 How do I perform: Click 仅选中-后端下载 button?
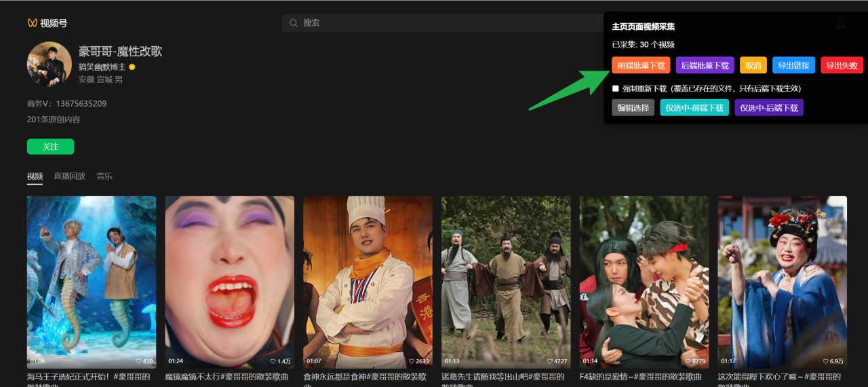point(769,107)
